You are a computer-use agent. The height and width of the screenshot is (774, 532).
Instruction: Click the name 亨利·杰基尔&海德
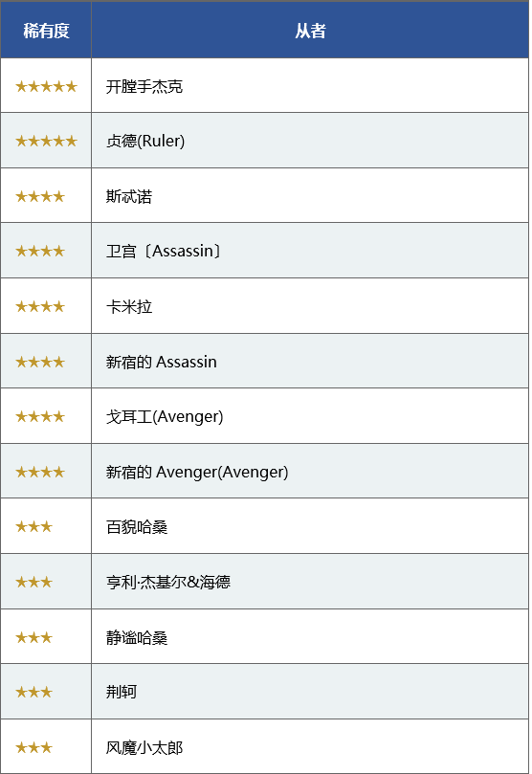167,583
